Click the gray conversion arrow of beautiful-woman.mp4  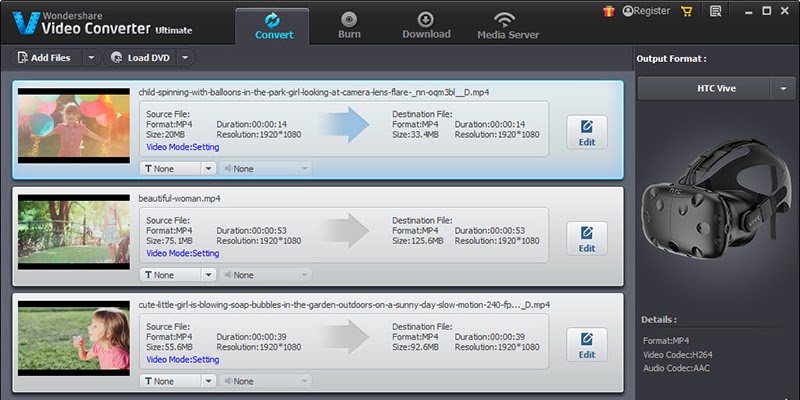[x=346, y=231]
